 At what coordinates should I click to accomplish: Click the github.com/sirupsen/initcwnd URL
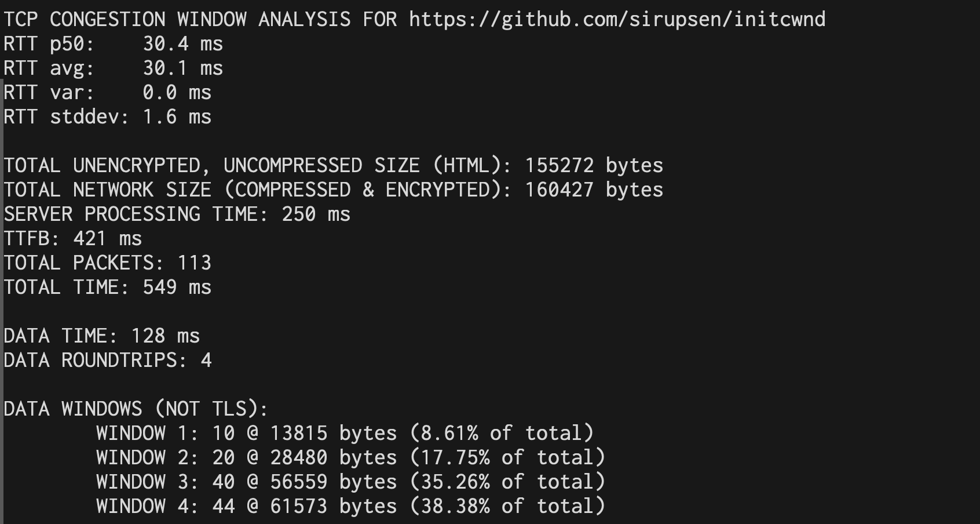coord(617,19)
